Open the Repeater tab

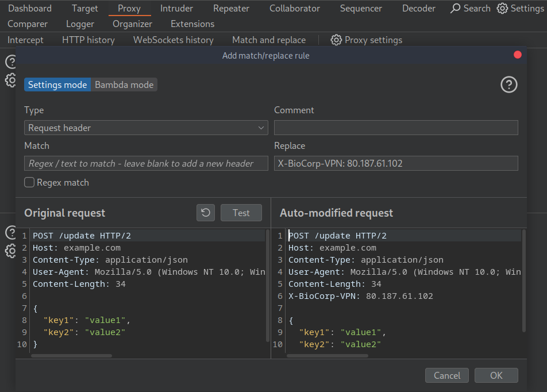coord(231,8)
